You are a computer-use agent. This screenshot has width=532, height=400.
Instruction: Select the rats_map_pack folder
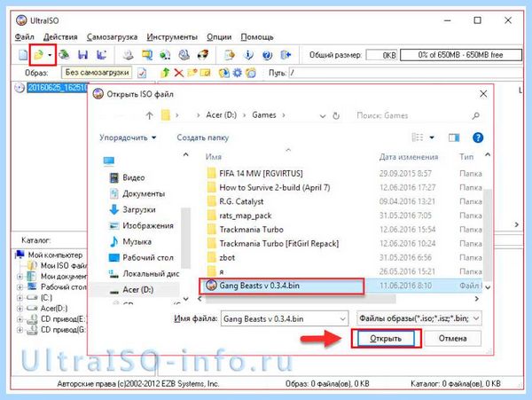point(239,216)
